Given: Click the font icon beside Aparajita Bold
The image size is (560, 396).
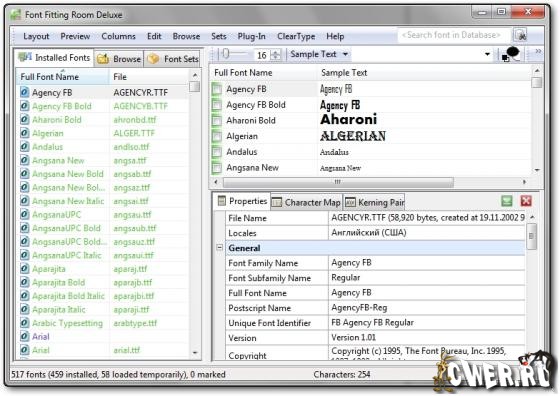Looking at the screenshot, I should coord(24,282).
